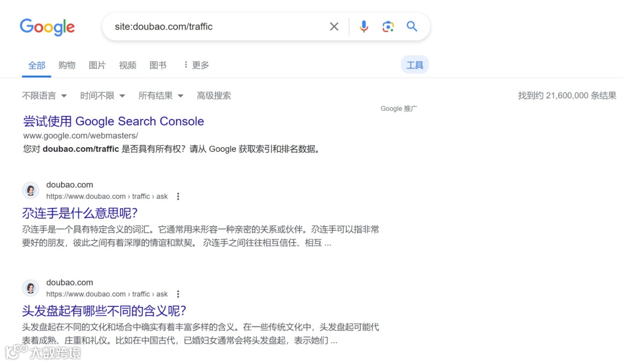Click the www.google.com/webmasters/ URL text
This screenshot has height=364, width=623.
click(x=81, y=136)
